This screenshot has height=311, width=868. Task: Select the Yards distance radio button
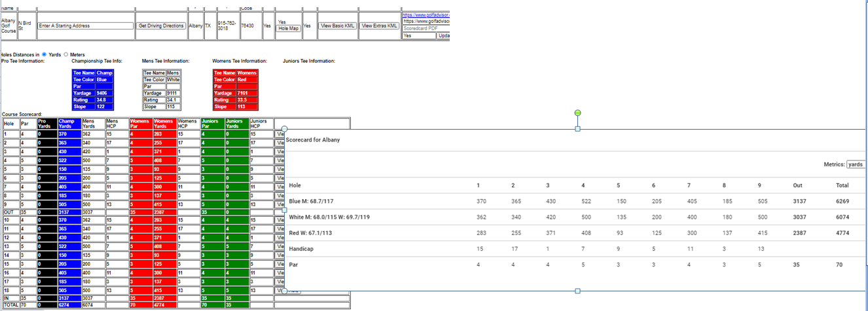[45, 54]
